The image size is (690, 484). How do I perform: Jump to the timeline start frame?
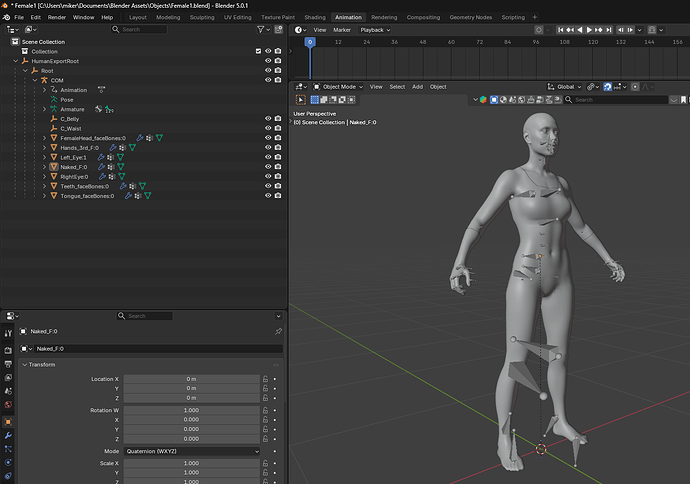(x=560, y=30)
